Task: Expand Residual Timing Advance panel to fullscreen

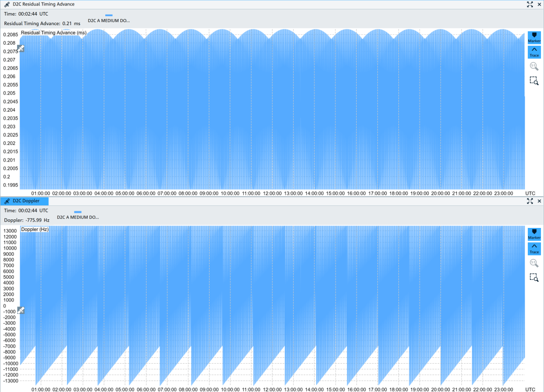Action: coord(530,4)
